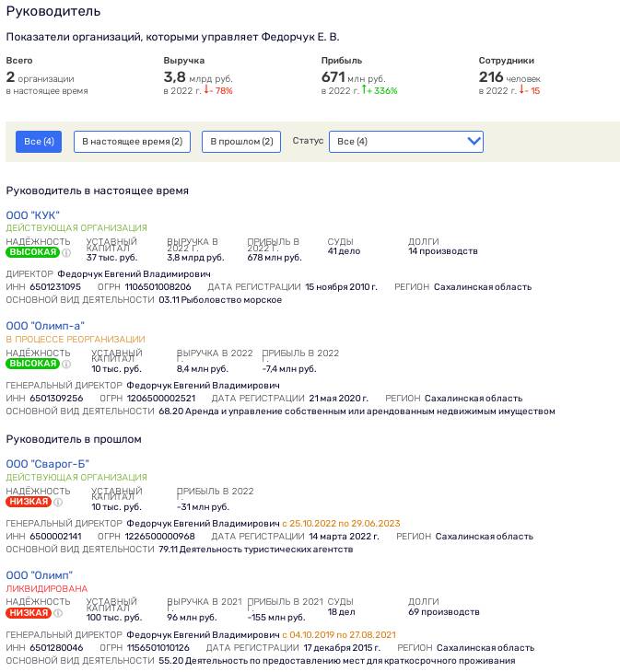Click info icon beside ООО "Олимп" reliability badge
The image size is (620, 672).
pos(58,613)
